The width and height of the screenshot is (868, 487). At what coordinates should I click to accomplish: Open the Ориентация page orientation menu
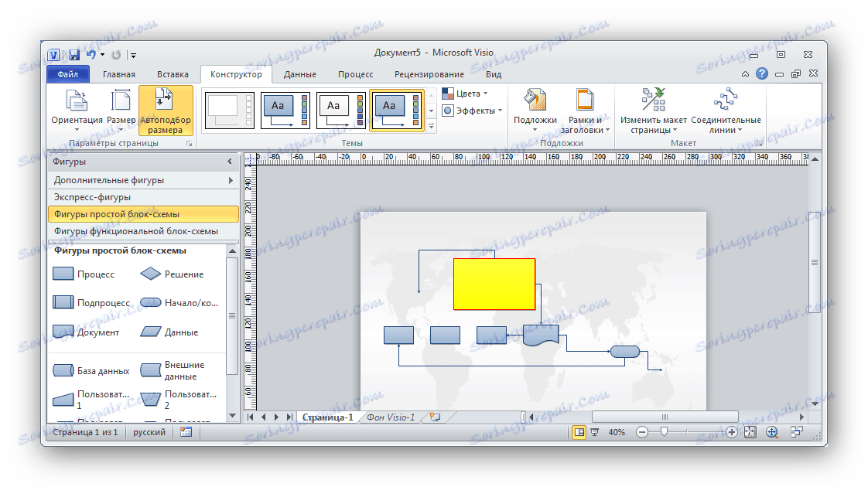[77, 111]
